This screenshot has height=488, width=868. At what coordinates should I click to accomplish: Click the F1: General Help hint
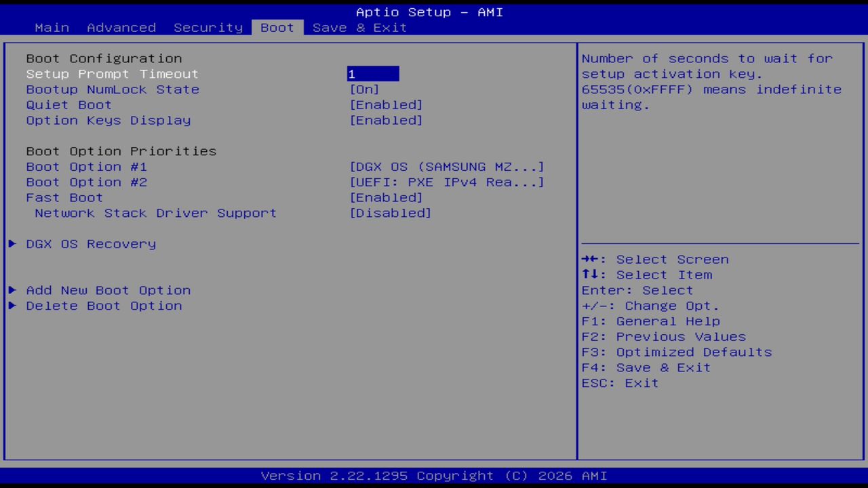[651, 321]
